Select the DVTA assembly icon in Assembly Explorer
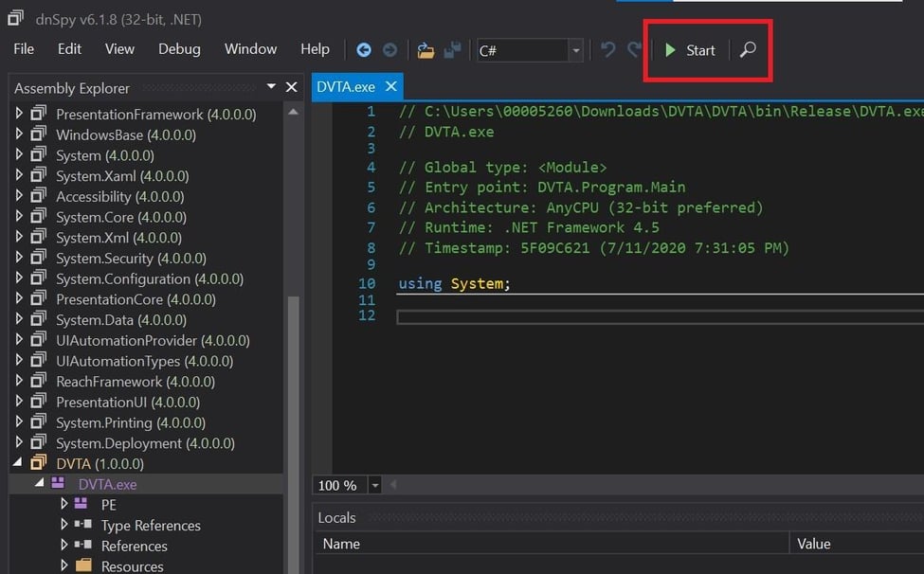The height and width of the screenshot is (574, 924). [37, 463]
